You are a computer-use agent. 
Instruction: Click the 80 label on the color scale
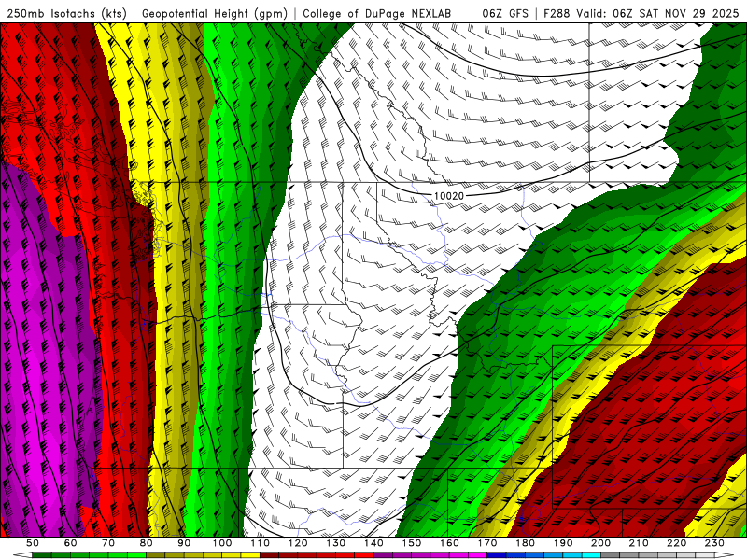click(147, 543)
